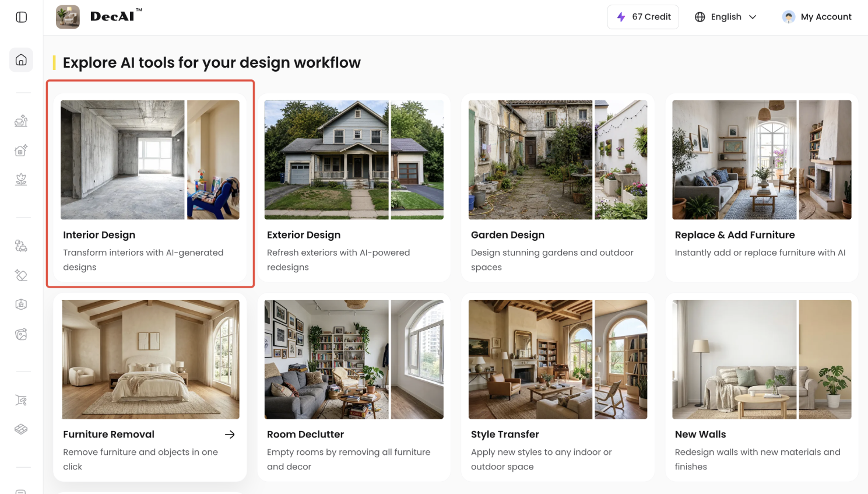Open the Interior Design card thumbnail
The height and width of the screenshot is (494, 868).
coord(150,160)
